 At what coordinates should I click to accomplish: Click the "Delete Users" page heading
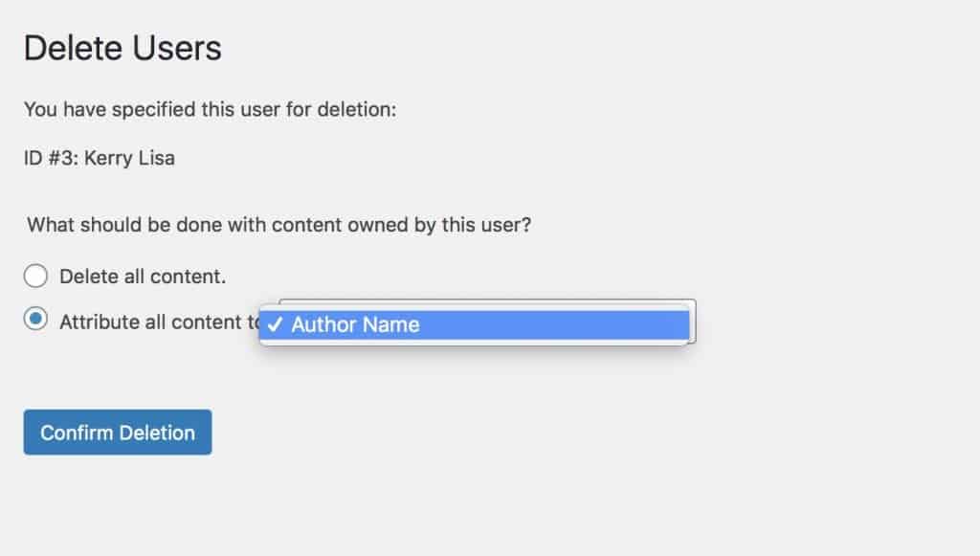(122, 48)
